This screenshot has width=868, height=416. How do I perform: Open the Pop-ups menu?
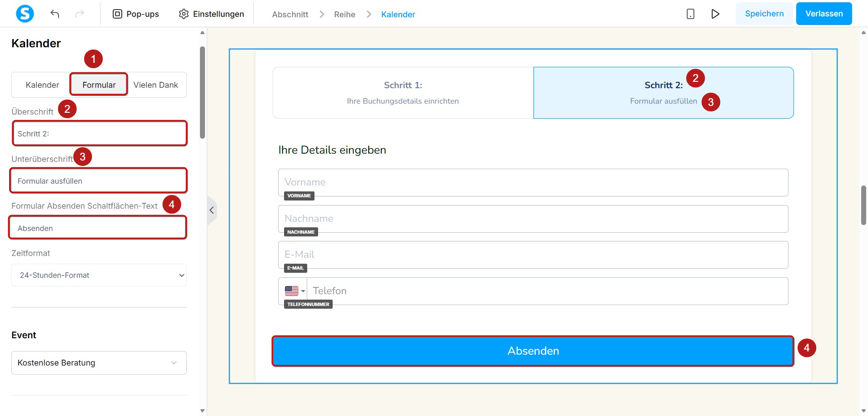point(135,14)
